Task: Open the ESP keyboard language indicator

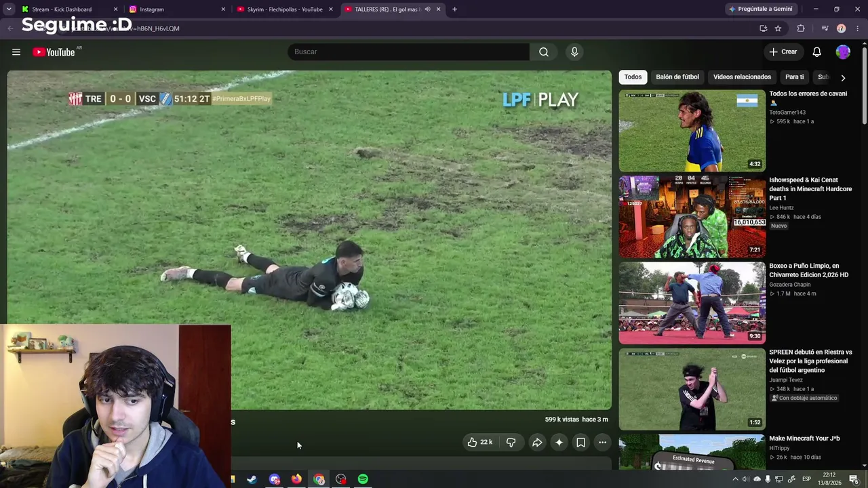Action: pyautogui.click(x=807, y=479)
